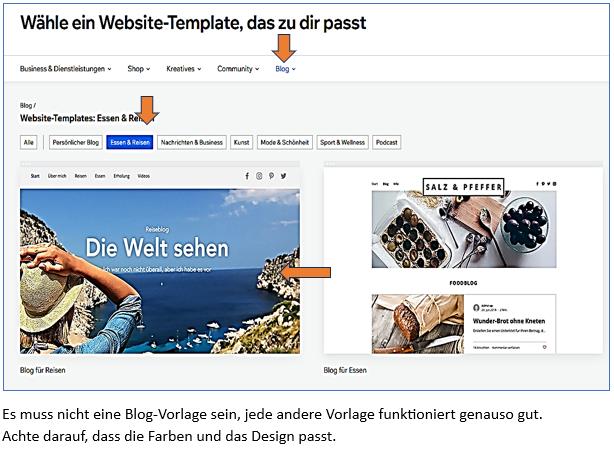Image resolution: width=614 pixels, height=458 pixels.
Task: Expand the Shop category menu
Action: (139, 69)
